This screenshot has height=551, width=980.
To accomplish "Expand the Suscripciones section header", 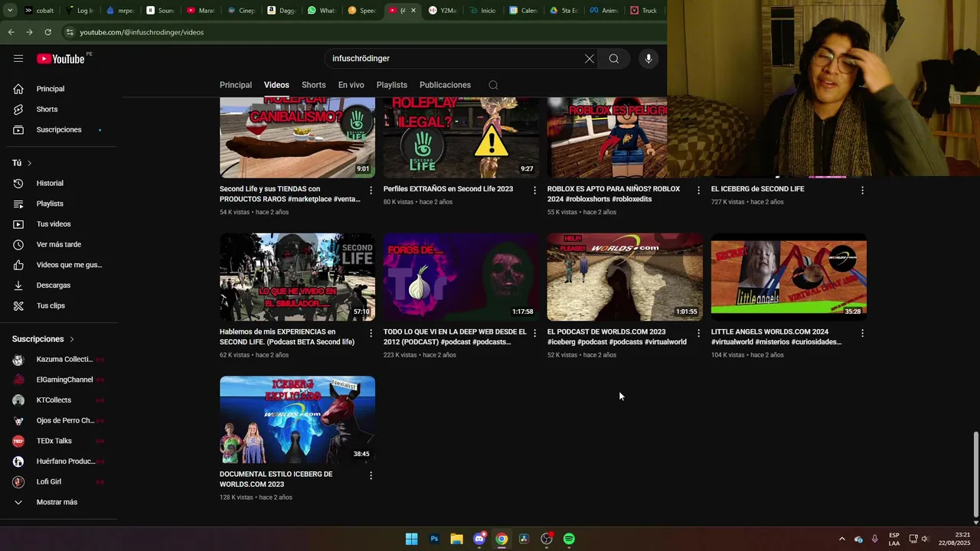I will point(43,339).
